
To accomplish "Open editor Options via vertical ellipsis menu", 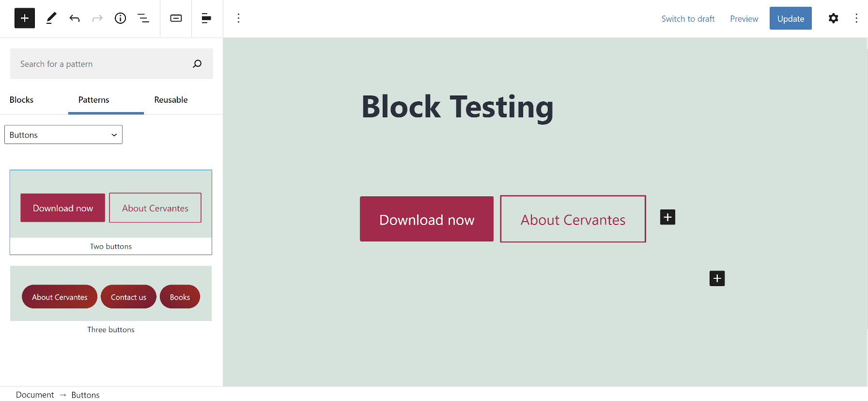I will click(856, 18).
